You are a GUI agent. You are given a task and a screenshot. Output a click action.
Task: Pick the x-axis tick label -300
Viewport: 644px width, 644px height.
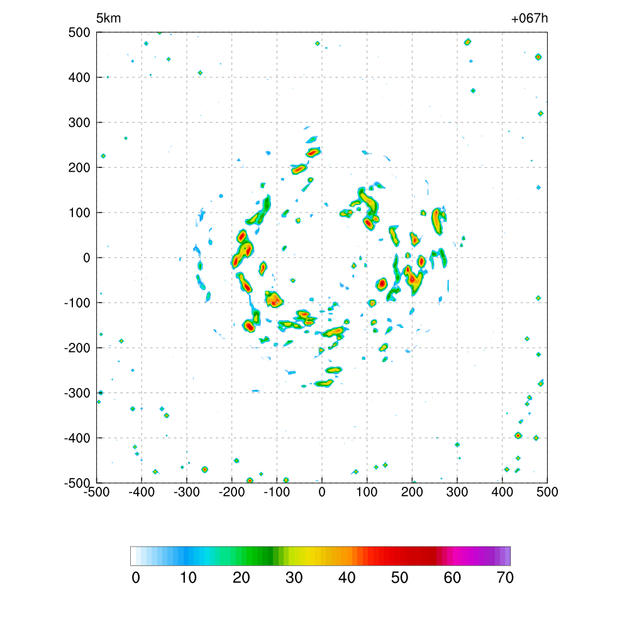pyautogui.click(x=187, y=492)
